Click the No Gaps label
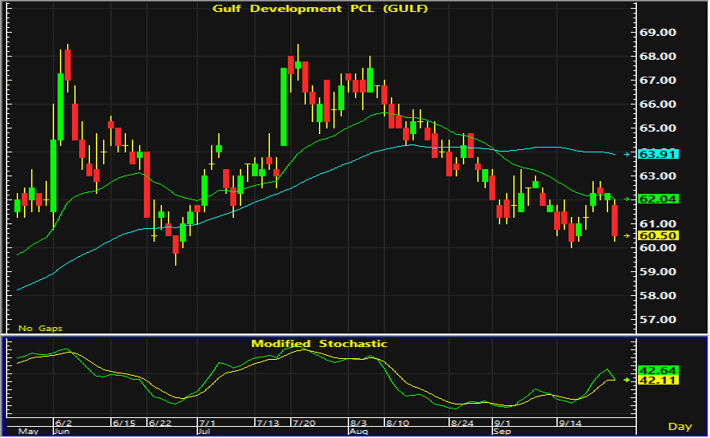Image resolution: width=710 pixels, height=438 pixels. [x=40, y=328]
